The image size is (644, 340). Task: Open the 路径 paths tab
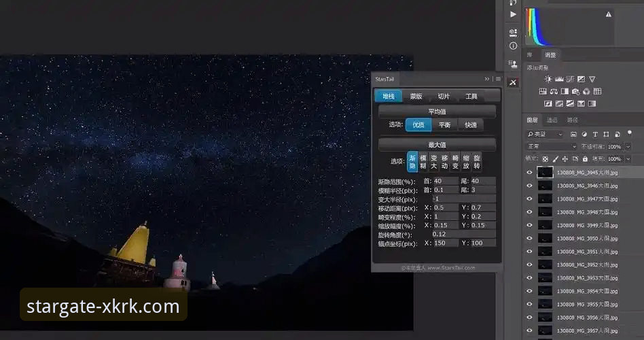[573, 120]
